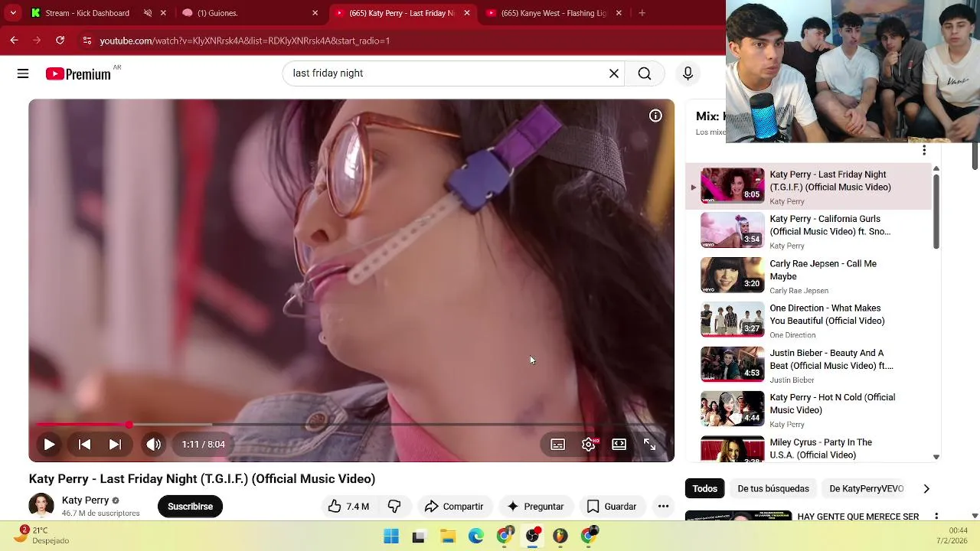Open the Windows Start menu
Viewport: 980px width, 551px height.
point(391,536)
